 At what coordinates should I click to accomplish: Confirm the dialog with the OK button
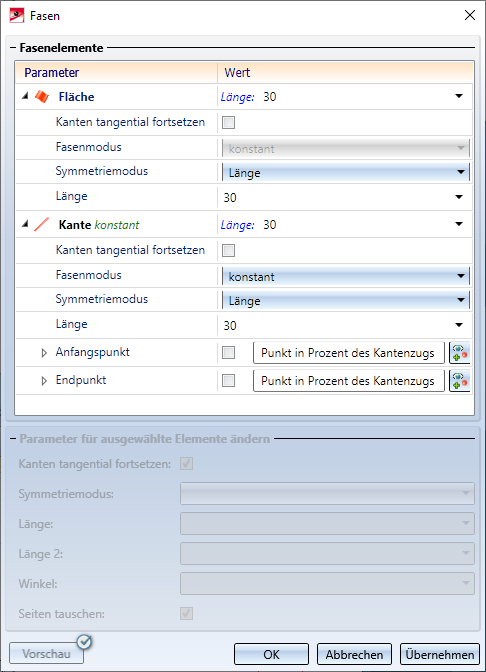(x=271, y=654)
